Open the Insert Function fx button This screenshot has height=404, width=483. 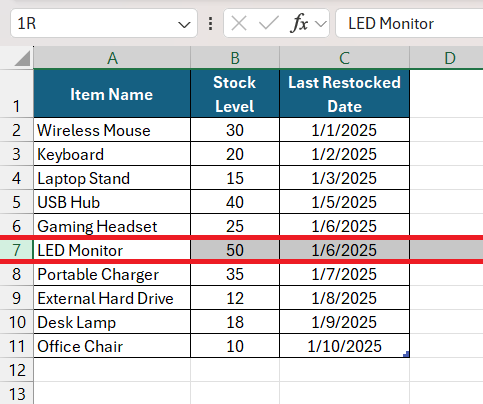[x=299, y=24]
